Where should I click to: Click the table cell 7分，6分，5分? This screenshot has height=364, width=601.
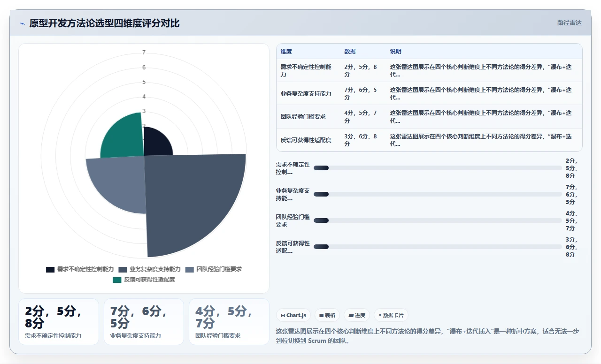click(x=363, y=94)
